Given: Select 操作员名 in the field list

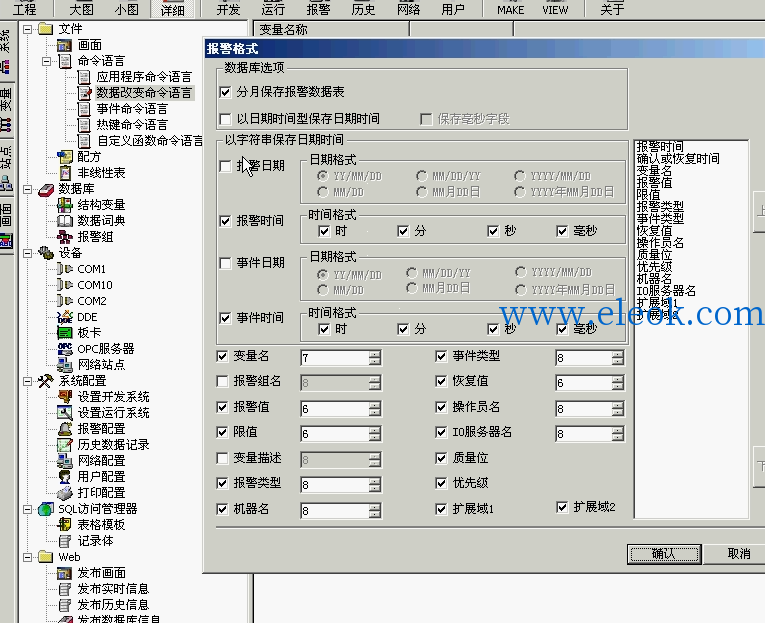Looking at the screenshot, I should point(660,242).
